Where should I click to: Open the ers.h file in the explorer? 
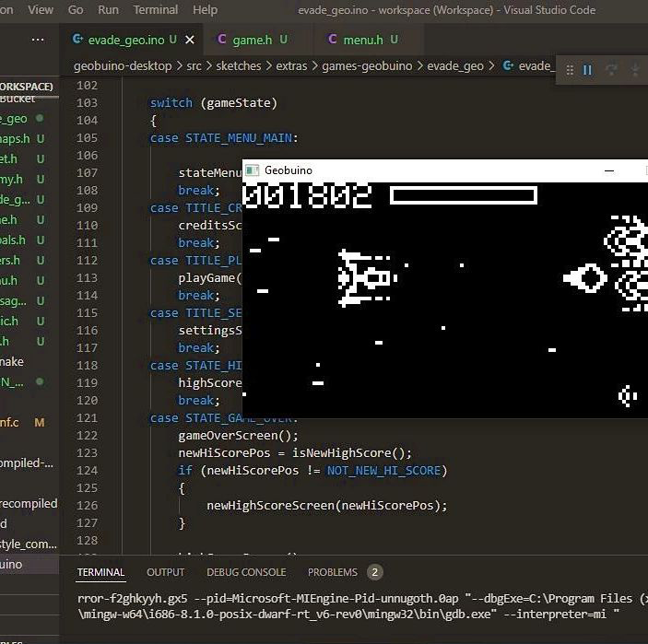click(x=10, y=260)
